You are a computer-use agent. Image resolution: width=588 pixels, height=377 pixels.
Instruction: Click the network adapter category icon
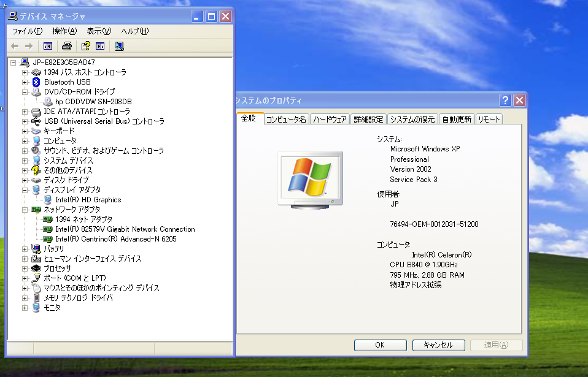[x=36, y=210]
